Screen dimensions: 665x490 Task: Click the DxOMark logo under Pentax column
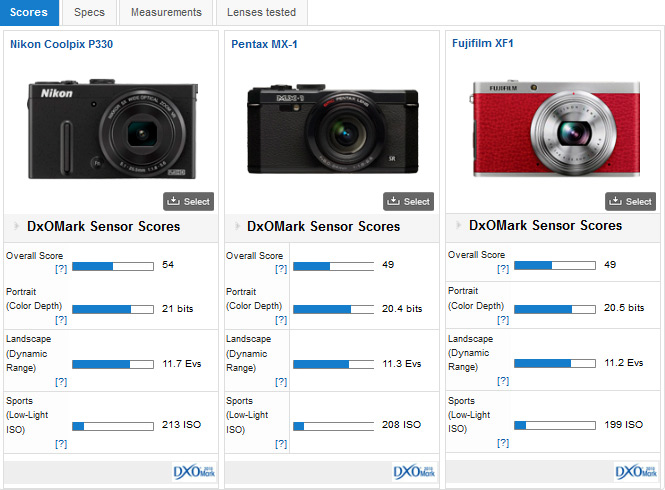tap(414, 472)
